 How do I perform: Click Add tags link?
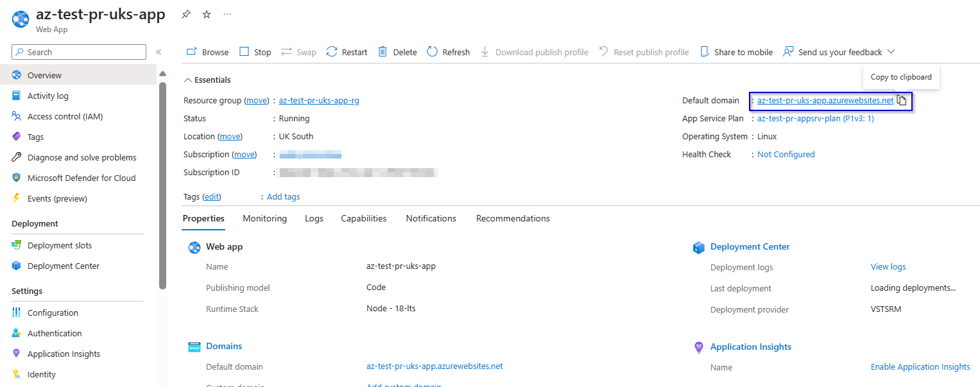pyautogui.click(x=284, y=196)
